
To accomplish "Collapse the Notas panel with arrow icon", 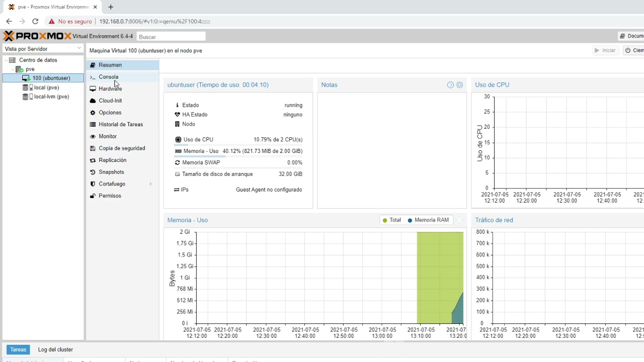I will pyautogui.click(x=450, y=85).
